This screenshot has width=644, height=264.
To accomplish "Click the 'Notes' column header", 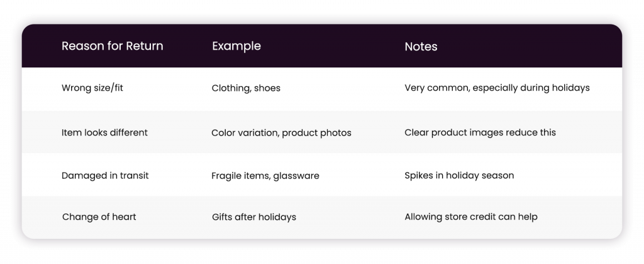I will (x=421, y=47).
